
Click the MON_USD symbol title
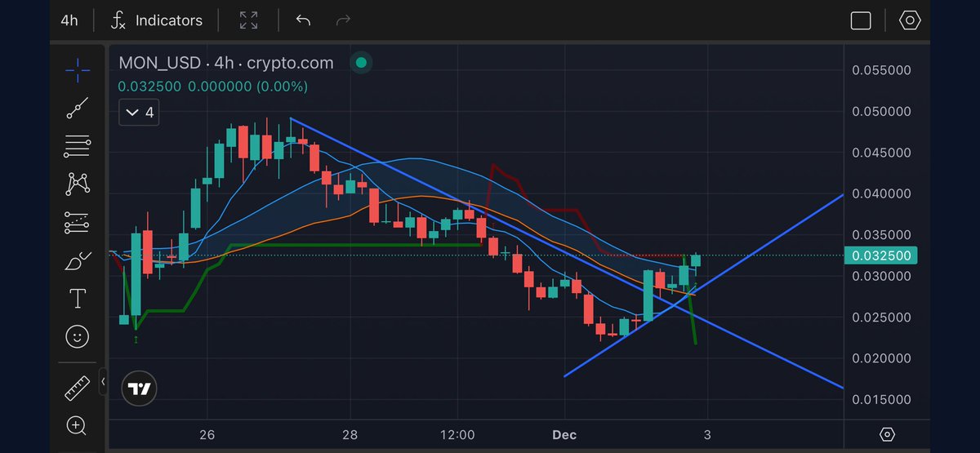point(158,63)
